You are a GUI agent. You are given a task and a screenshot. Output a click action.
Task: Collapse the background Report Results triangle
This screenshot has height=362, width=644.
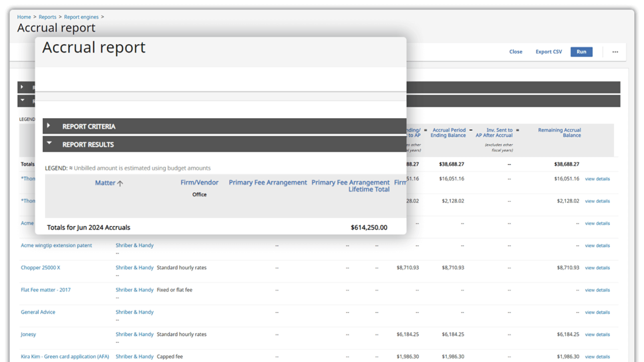[x=22, y=100]
